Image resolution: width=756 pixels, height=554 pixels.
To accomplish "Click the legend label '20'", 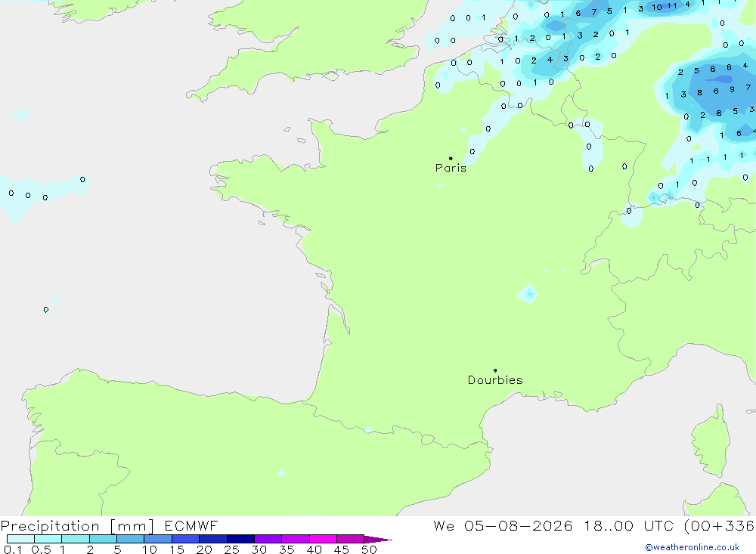I will click(x=204, y=549).
